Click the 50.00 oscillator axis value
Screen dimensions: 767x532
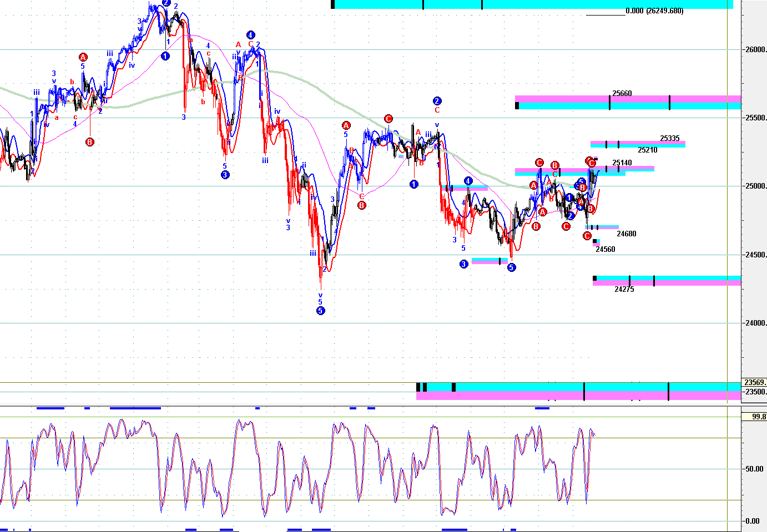pyautogui.click(x=754, y=469)
